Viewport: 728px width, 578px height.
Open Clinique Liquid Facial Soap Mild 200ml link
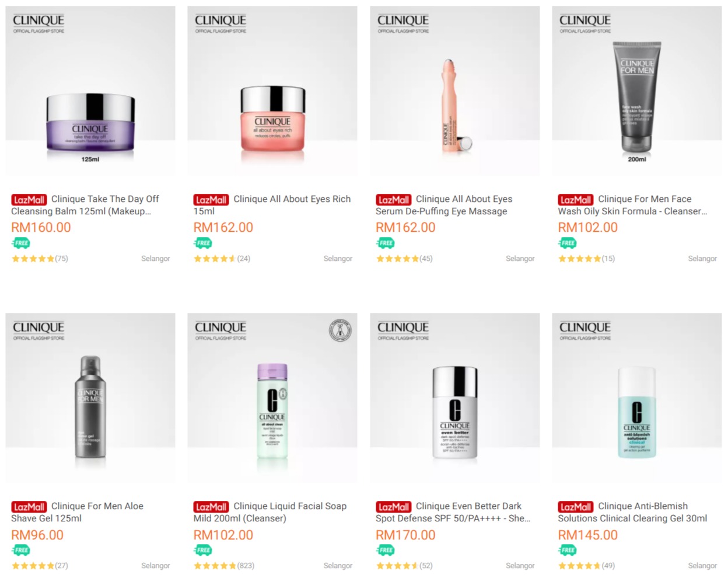coord(270,512)
